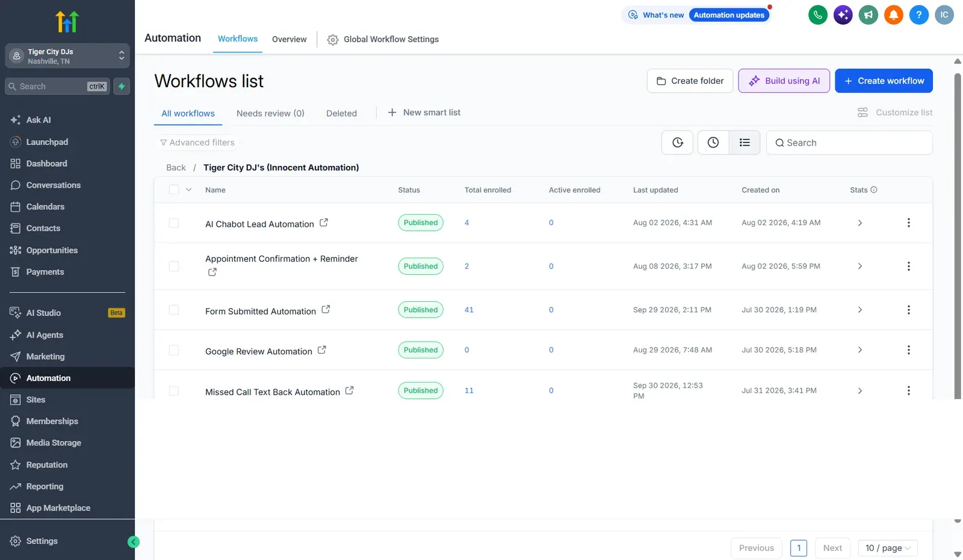Click the blue help question mark icon
The width and height of the screenshot is (963, 560).
pyautogui.click(x=918, y=15)
